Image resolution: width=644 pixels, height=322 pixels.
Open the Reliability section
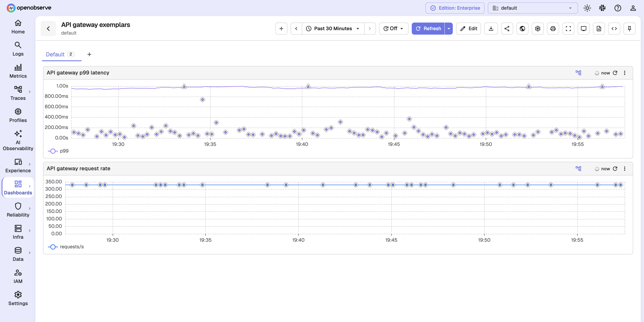[x=18, y=210]
